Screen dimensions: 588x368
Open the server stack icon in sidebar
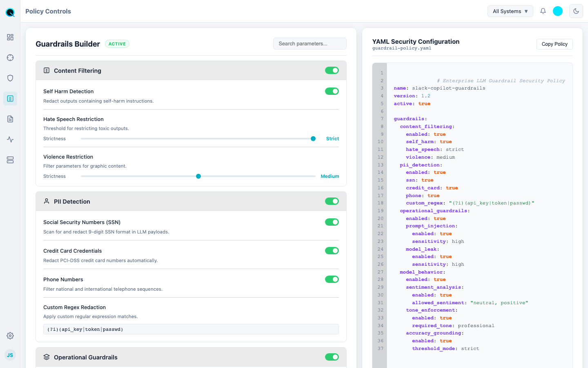10,160
